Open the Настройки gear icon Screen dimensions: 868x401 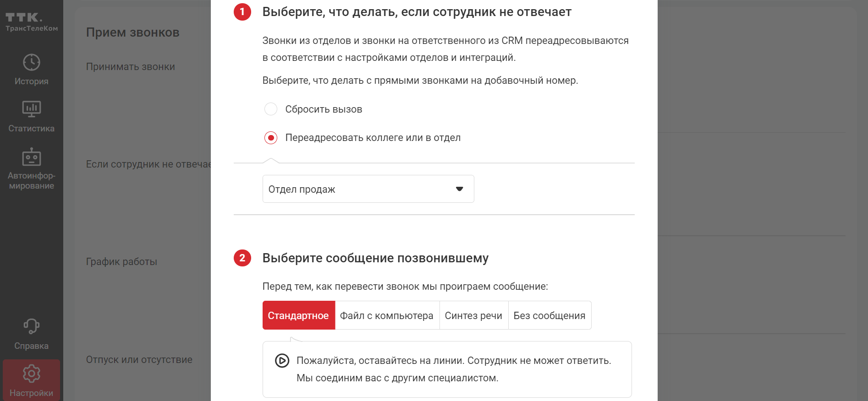31,374
